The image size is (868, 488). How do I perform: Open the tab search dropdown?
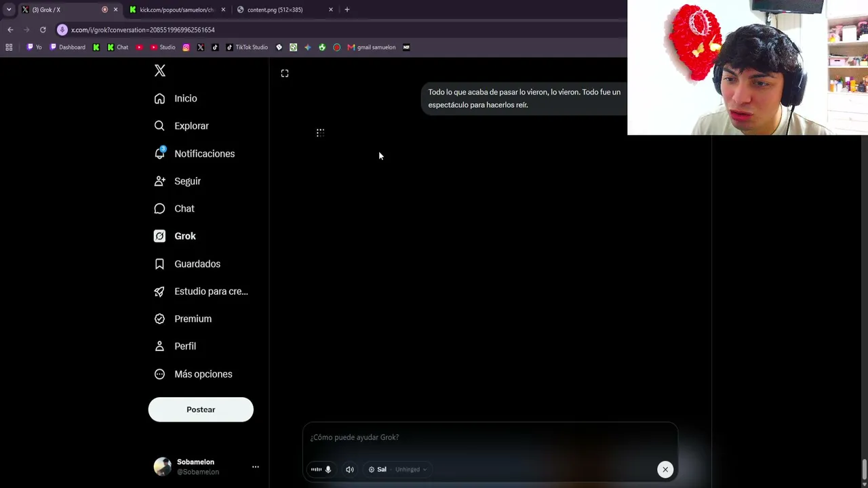9,9
